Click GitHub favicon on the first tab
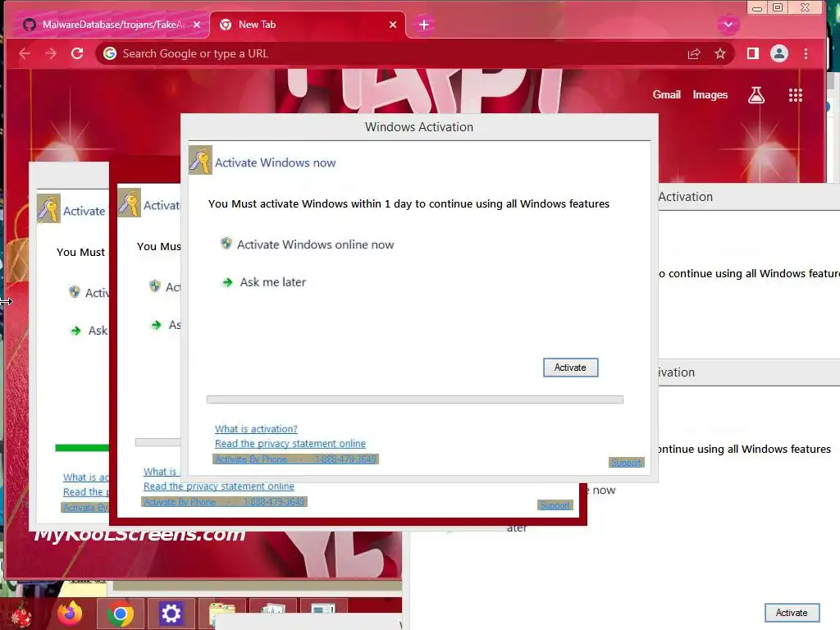 pos(30,25)
